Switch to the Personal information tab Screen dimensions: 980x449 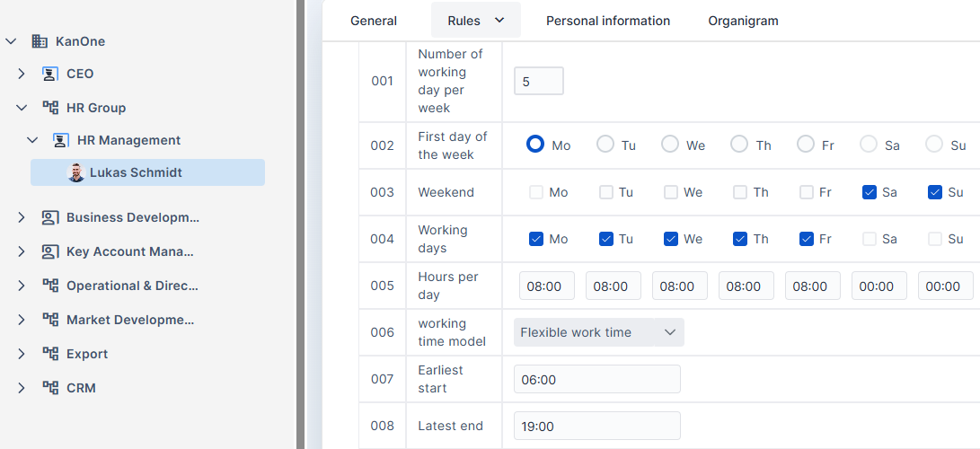608,21
